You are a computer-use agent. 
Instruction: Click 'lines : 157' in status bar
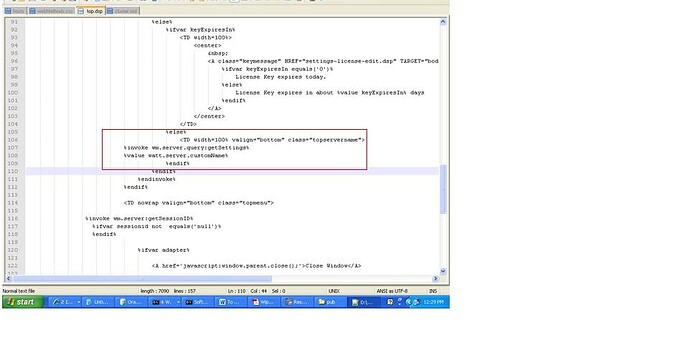184,291
